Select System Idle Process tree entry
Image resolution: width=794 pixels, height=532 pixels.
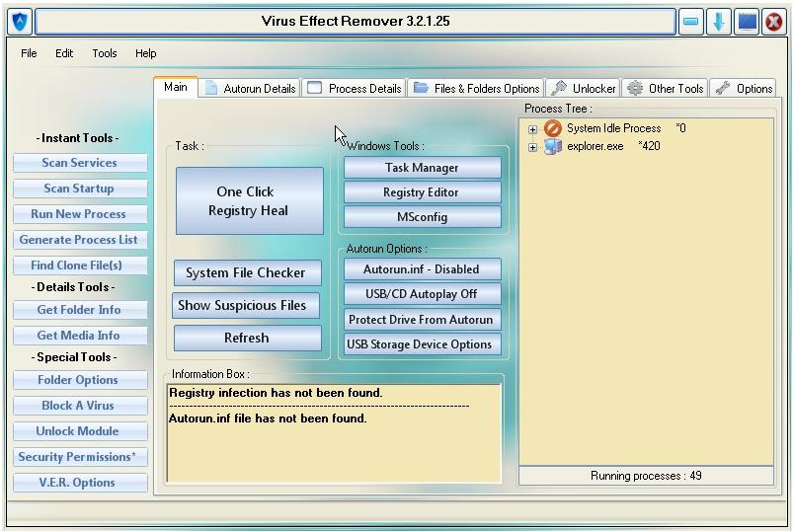coord(613,128)
